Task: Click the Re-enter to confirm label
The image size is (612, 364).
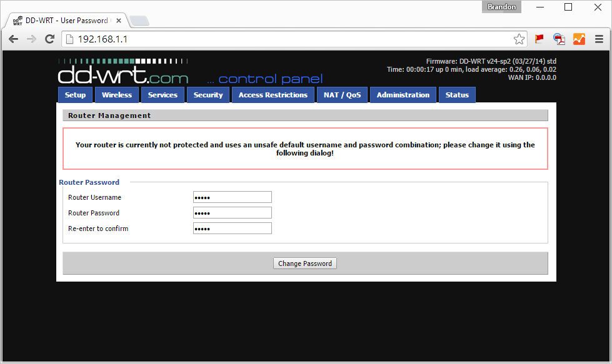Action: (x=98, y=229)
